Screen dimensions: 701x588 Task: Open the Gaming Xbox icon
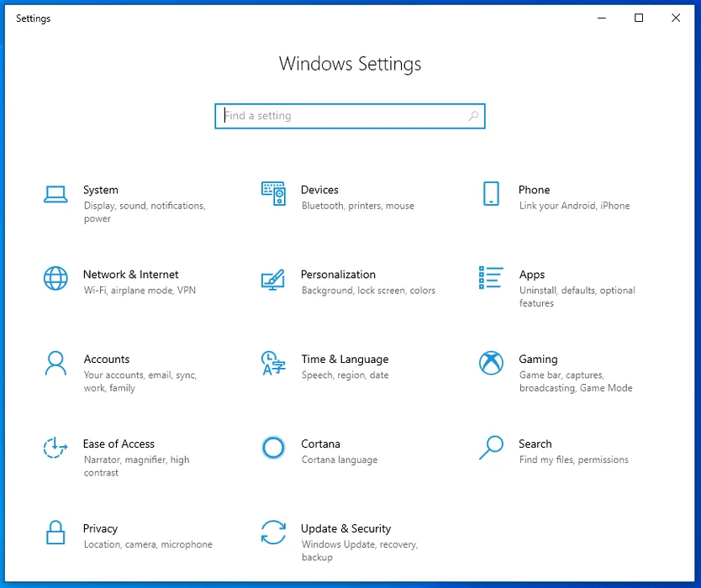click(491, 363)
